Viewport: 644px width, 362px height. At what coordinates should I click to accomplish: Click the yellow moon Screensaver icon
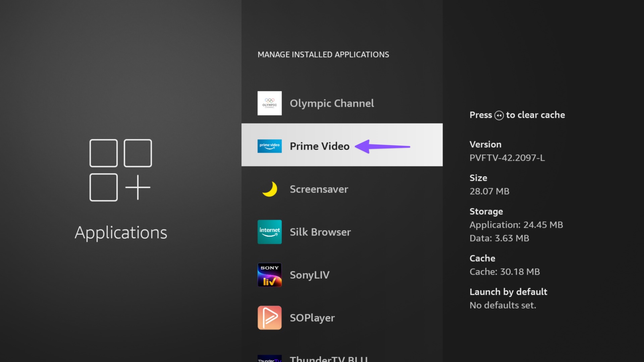(x=269, y=189)
